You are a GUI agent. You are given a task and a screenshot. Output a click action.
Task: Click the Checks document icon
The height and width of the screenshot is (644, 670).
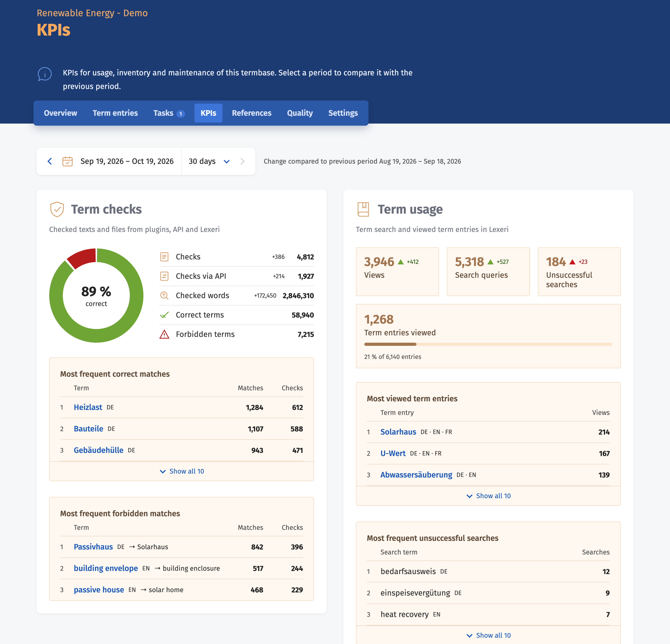point(164,257)
